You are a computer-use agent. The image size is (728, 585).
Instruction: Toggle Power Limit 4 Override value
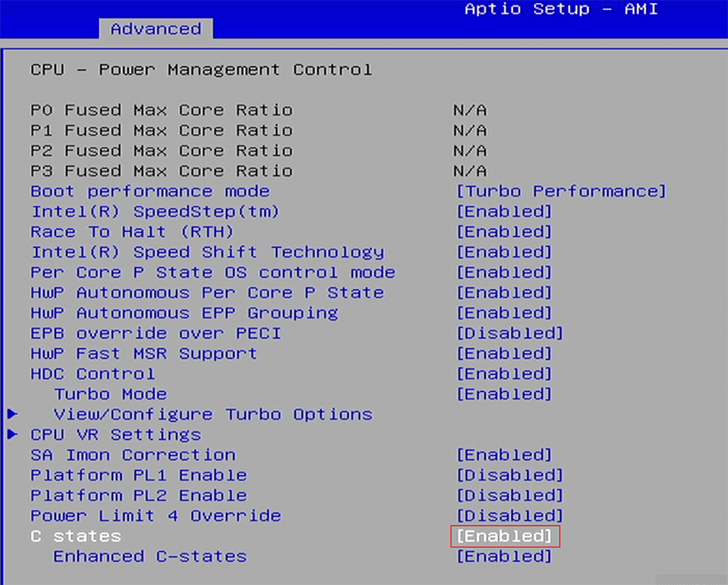(x=510, y=516)
